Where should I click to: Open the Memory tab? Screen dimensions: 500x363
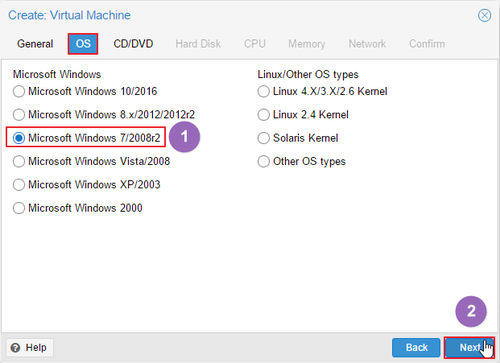point(307,44)
